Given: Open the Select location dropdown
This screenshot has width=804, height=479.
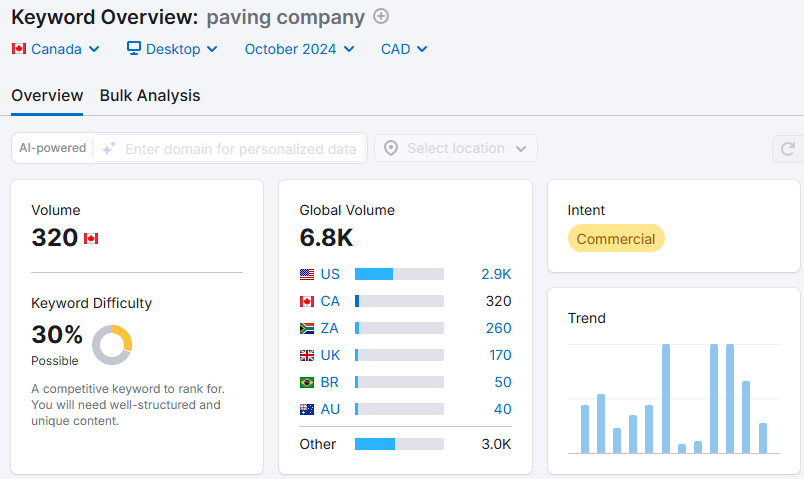Looking at the screenshot, I should click(x=456, y=148).
